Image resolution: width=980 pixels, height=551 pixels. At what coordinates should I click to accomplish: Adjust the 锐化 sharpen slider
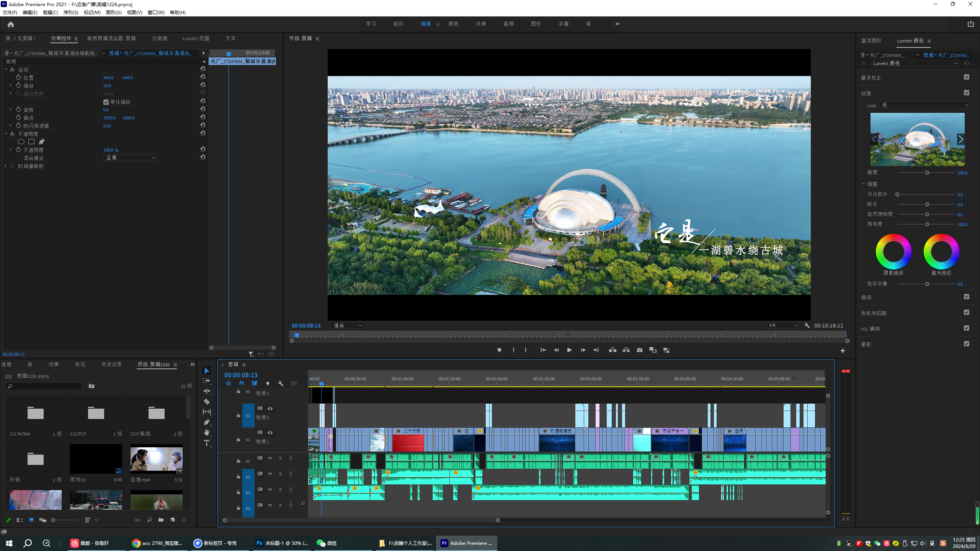tap(927, 204)
